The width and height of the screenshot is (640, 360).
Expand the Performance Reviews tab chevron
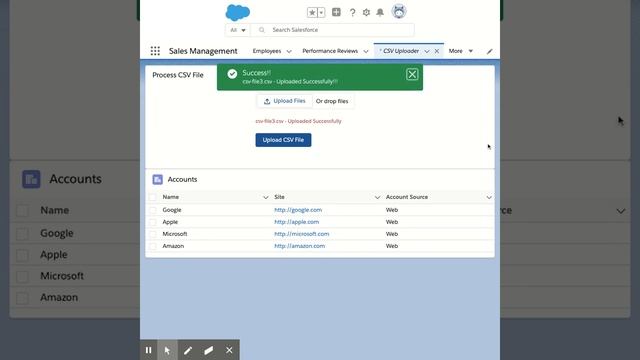point(366,51)
